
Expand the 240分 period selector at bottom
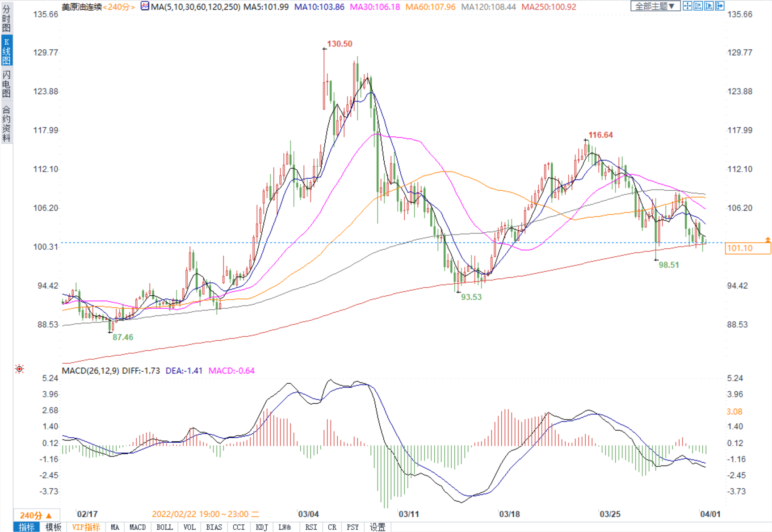[x=36, y=515]
